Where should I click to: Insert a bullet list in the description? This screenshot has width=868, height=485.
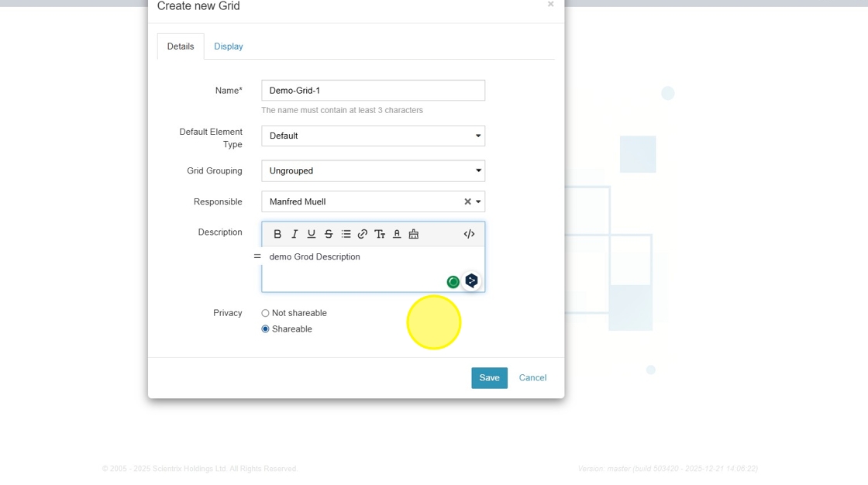pyautogui.click(x=346, y=234)
